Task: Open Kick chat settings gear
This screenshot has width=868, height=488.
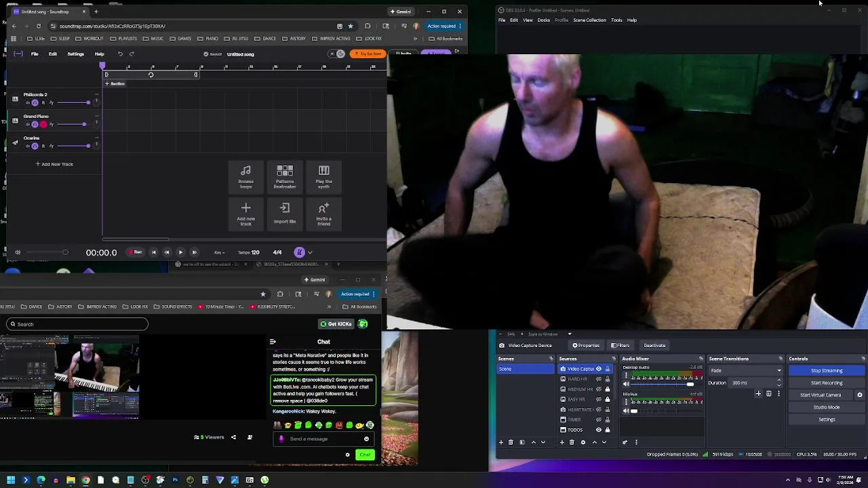Action: point(347,455)
